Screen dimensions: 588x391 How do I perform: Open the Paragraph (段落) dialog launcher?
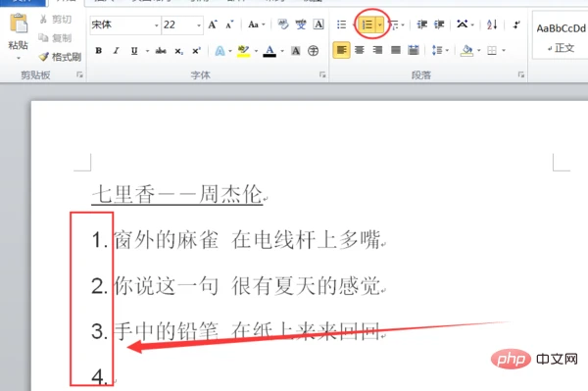[521, 75]
